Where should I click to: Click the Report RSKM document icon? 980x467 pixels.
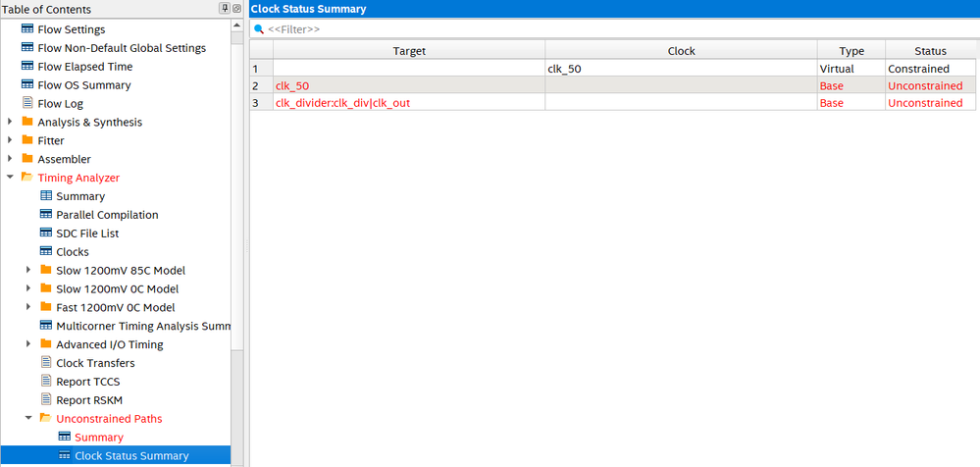[x=46, y=400]
